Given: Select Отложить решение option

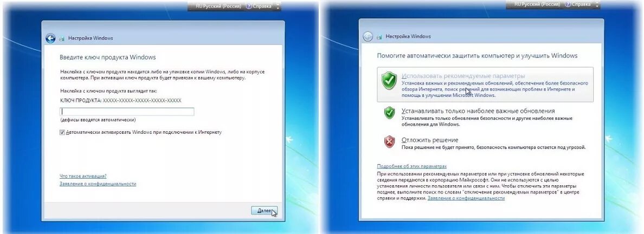Looking at the screenshot, I should [x=485, y=142].
